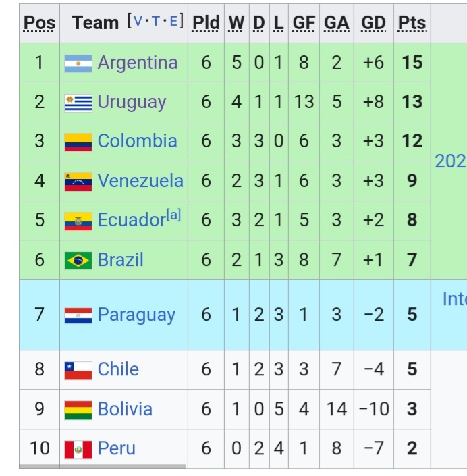Click the Argentina flag icon
Image resolution: width=467 pixels, height=476 pixels.
click(78, 63)
